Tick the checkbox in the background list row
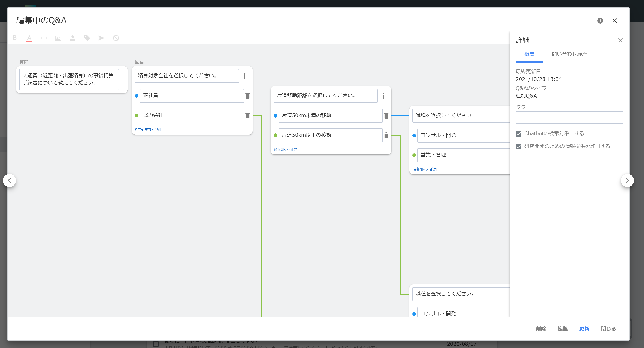 point(156,344)
